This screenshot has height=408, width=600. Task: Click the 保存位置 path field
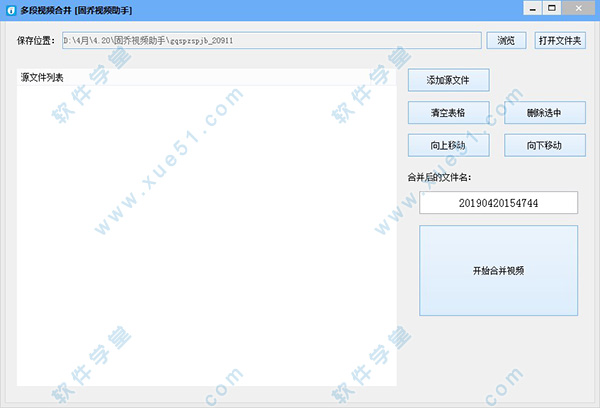(270, 41)
